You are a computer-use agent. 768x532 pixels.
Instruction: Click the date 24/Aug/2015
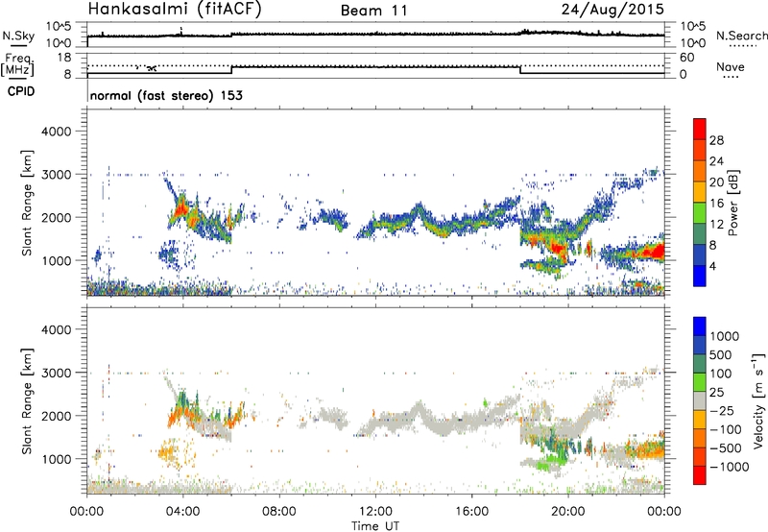coord(612,10)
